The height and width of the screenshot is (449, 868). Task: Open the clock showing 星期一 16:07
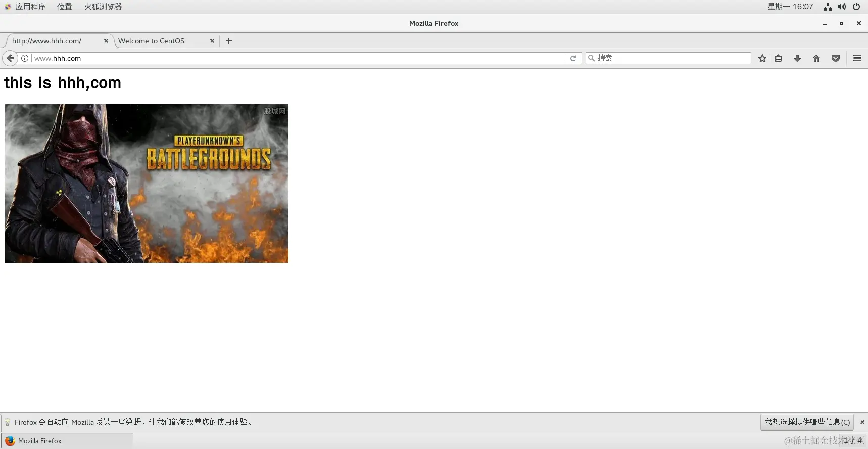coord(790,7)
